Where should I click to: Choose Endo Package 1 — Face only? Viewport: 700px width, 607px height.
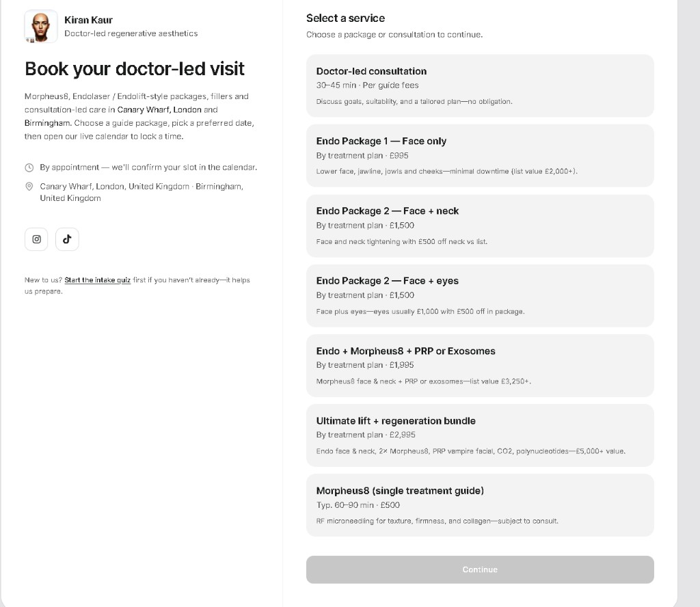point(480,156)
